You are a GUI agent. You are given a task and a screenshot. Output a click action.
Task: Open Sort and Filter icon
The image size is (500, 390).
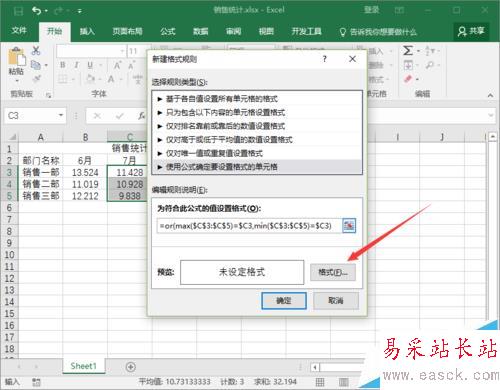click(430, 50)
